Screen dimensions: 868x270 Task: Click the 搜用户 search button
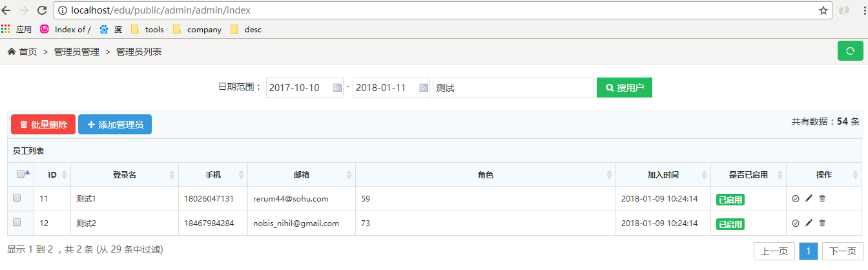point(624,88)
